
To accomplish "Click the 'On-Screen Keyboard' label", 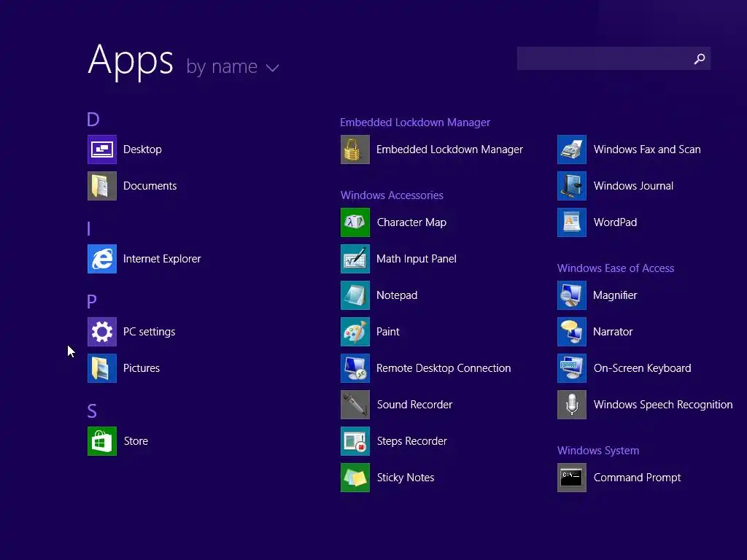I will point(642,368).
